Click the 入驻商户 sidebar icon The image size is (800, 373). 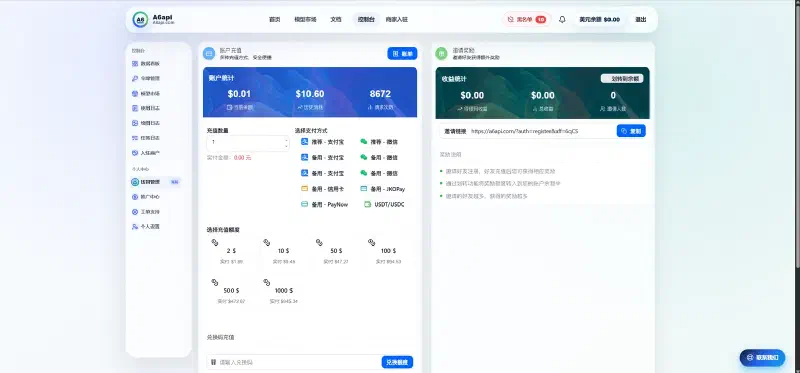point(135,153)
